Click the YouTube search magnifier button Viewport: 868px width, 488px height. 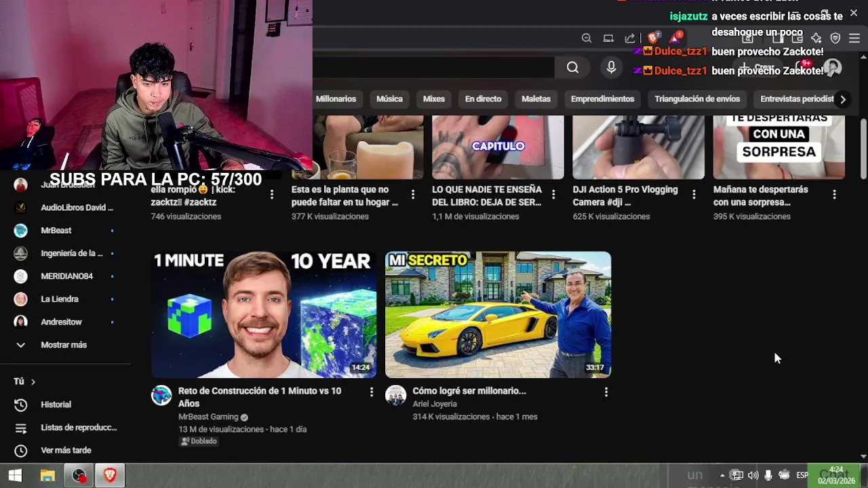(572, 67)
